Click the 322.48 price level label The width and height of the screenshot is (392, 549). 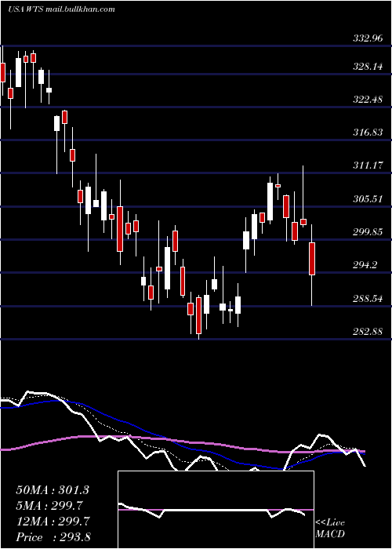368,100
